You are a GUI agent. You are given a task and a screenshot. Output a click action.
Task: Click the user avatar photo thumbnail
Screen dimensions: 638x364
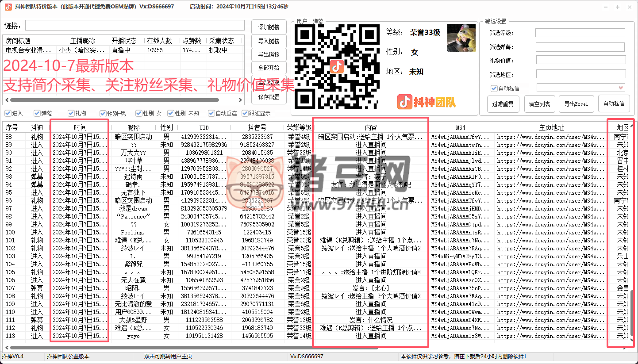461,38
